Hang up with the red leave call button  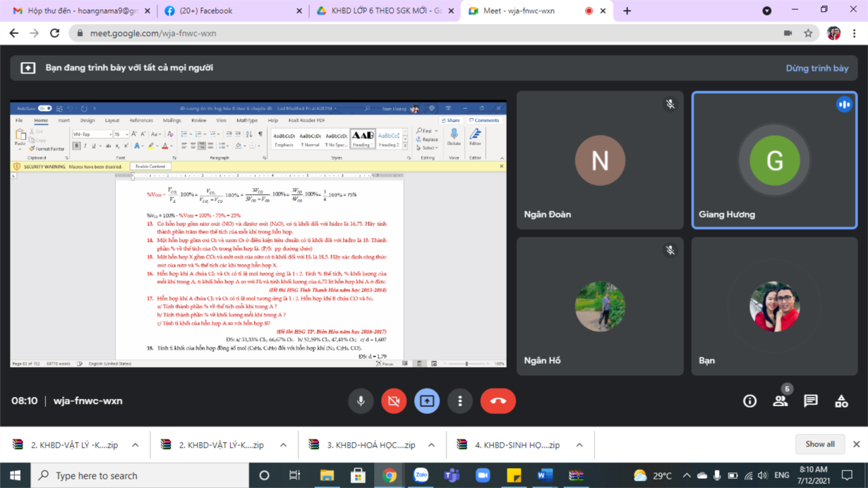[498, 401]
